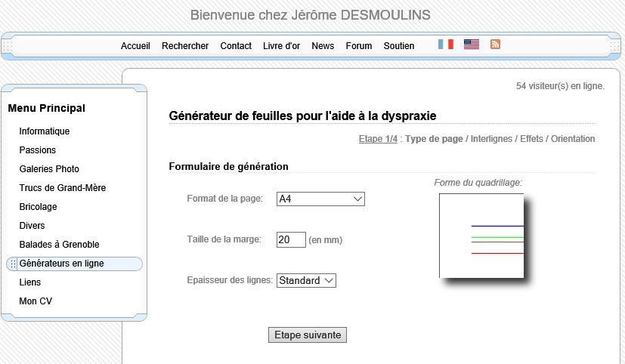
Task: Click the Taille de la marge field
Action: (291, 240)
